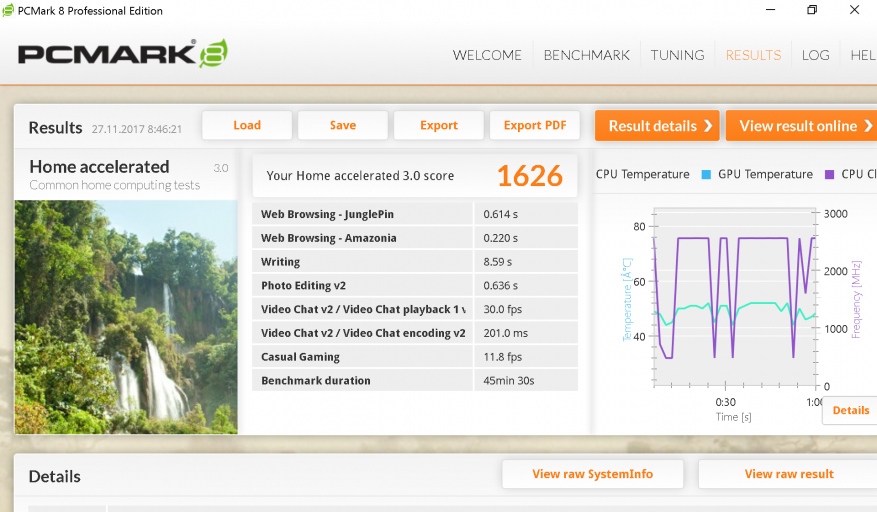Click the Export PDF button
Viewport: 877px width, 512px height.
coord(535,125)
